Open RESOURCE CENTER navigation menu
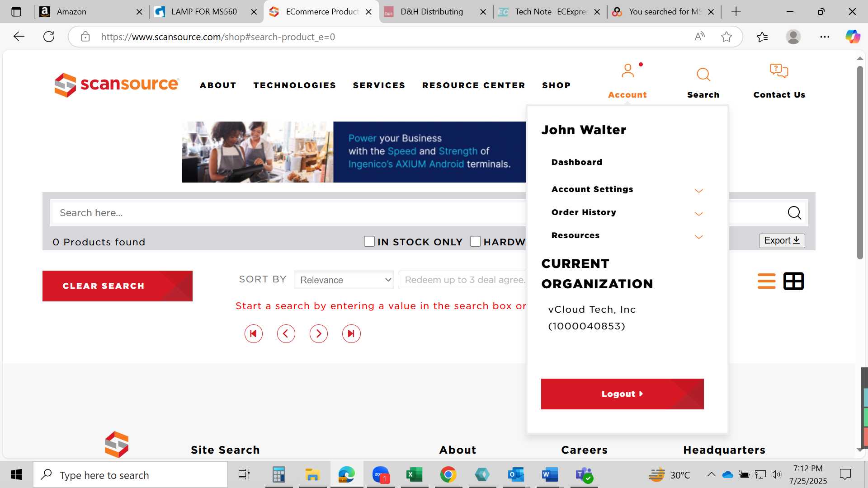The height and width of the screenshot is (488, 868). click(474, 85)
